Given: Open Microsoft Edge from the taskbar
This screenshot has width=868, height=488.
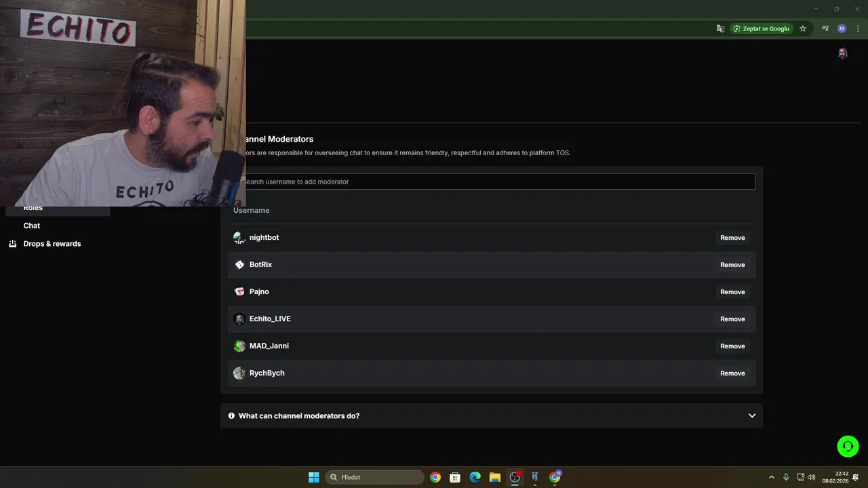Looking at the screenshot, I should tap(475, 477).
